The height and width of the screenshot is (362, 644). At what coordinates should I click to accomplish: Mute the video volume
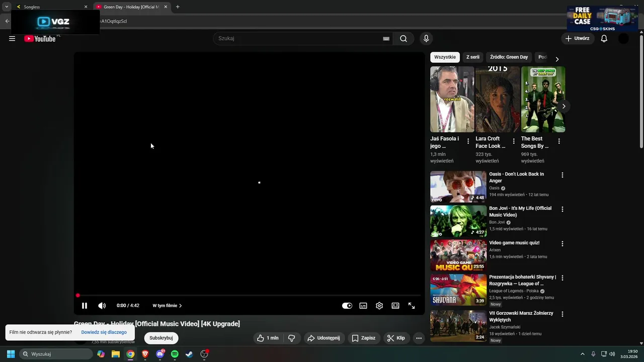102,306
